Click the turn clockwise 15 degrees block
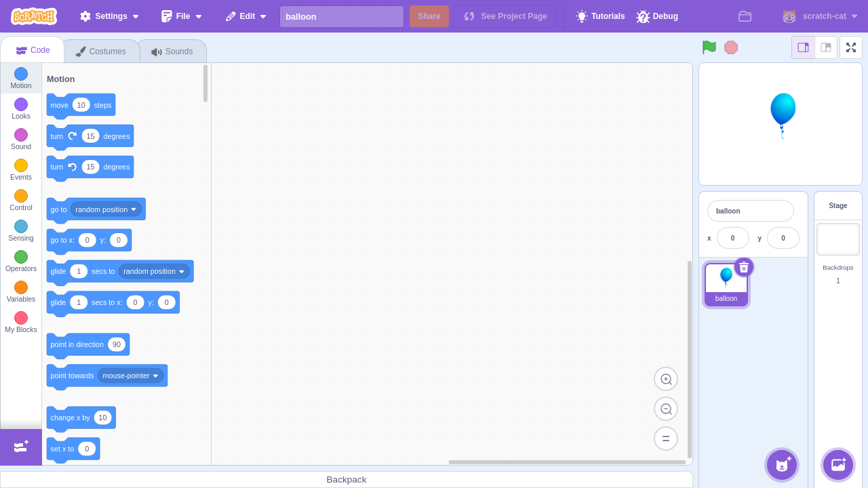Viewport: 868px width, 488px height. (90, 137)
